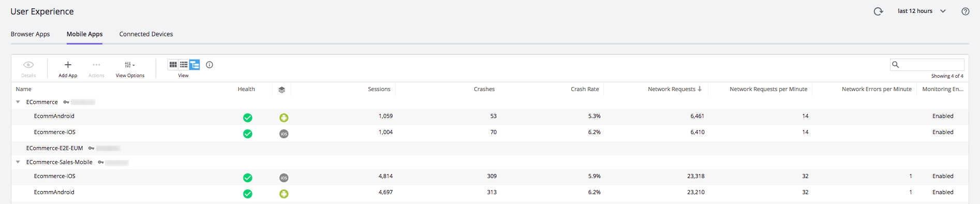
Task: Open the Ecommerce-iOS app under ECommerce
Action: click(55, 132)
